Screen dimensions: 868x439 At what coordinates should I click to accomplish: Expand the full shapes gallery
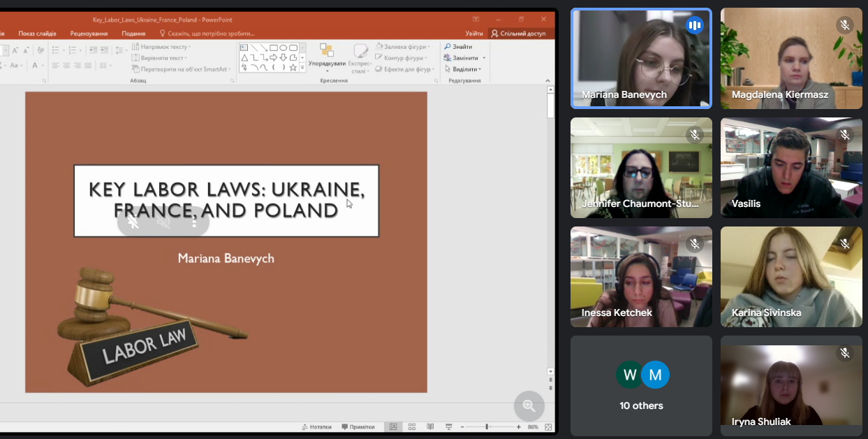pyautogui.click(x=302, y=68)
